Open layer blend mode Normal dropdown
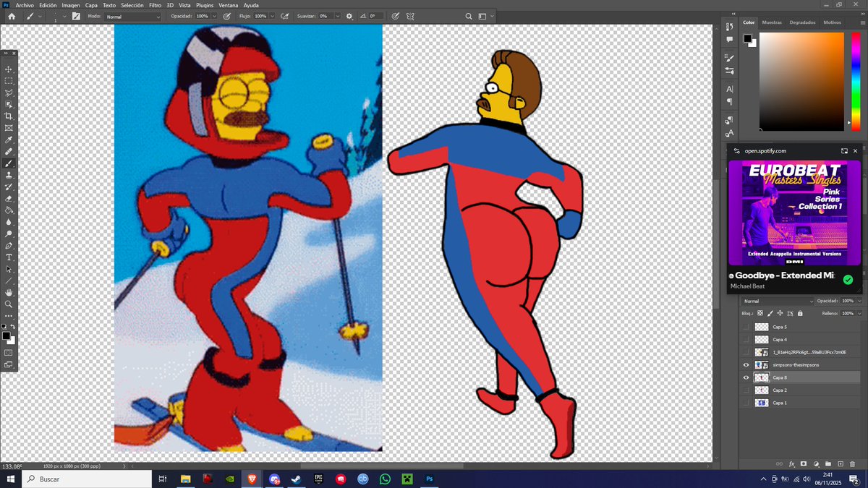The height and width of the screenshot is (488, 868). 778,301
